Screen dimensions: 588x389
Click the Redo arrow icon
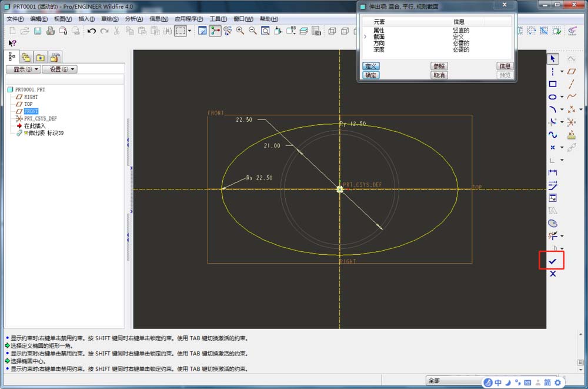(x=104, y=31)
